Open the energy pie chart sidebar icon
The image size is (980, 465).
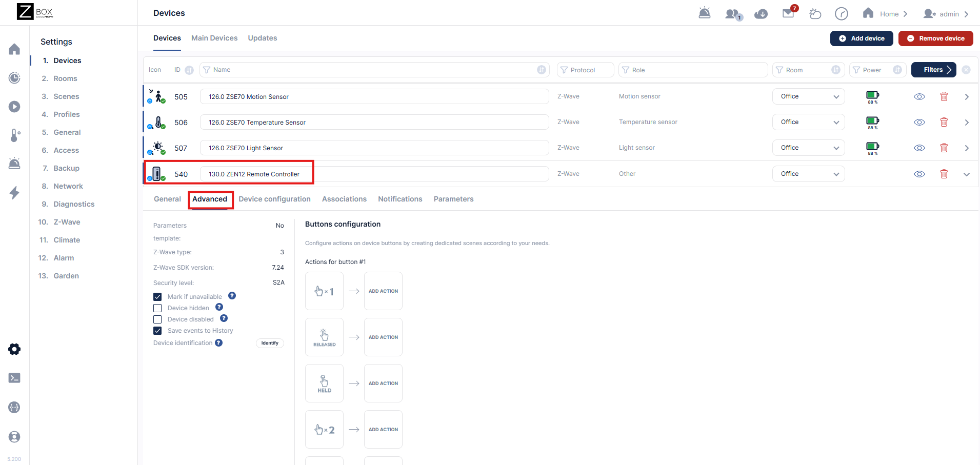click(14, 78)
